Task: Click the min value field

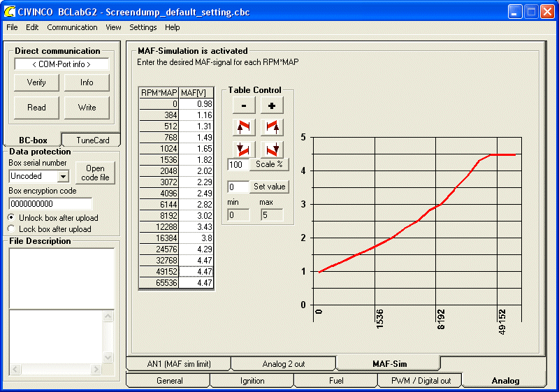Action: pyautogui.click(x=238, y=215)
